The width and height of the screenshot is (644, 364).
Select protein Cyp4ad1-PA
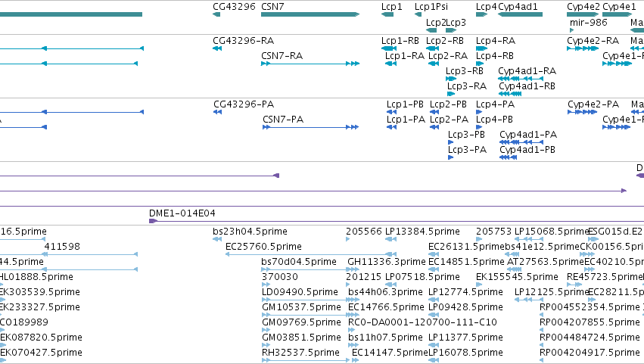[528, 135]
